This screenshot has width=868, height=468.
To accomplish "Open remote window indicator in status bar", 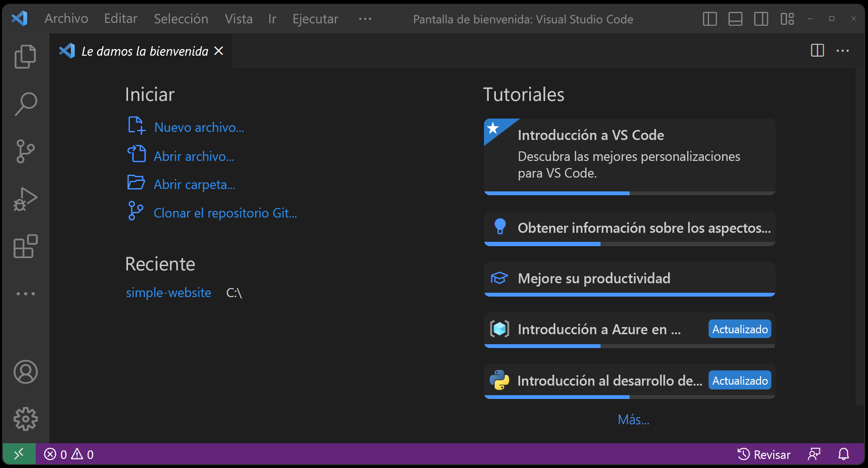I will coord(19,454).
